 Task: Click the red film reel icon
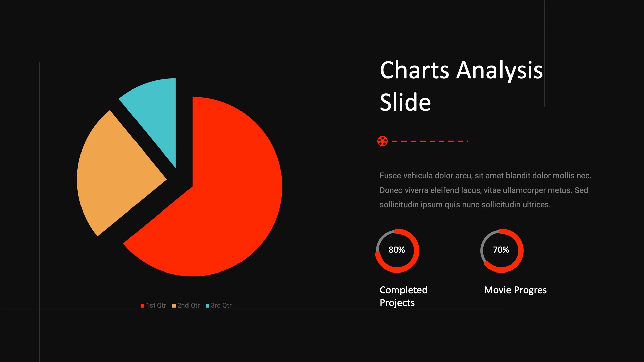(382, 141)
